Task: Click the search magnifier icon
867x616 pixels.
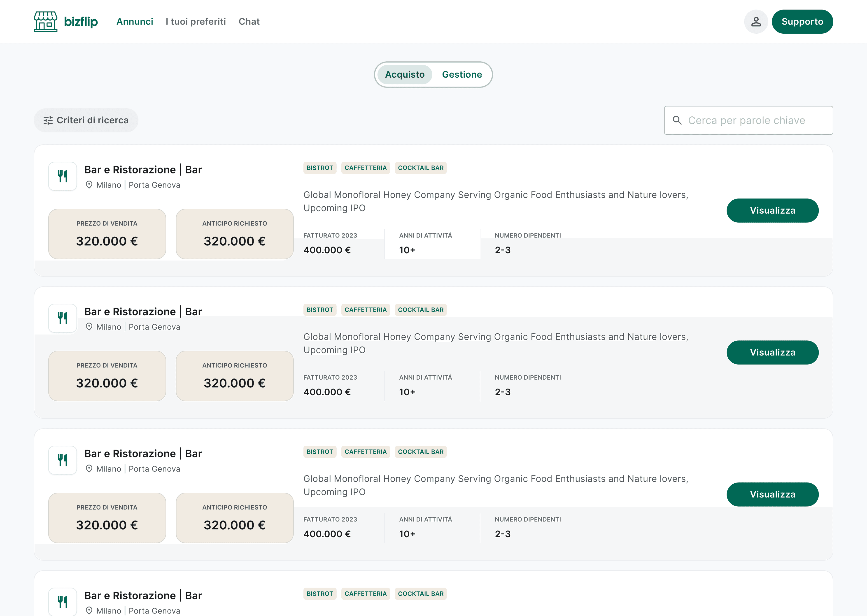Action: pyautogui.click(x=677, y=120)
